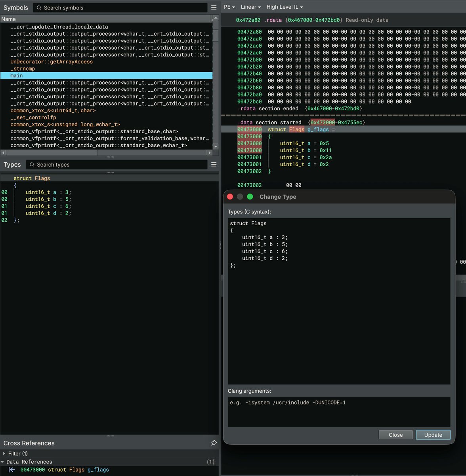Click the Name column header in Symbols
466x476 pixels.
9,19
